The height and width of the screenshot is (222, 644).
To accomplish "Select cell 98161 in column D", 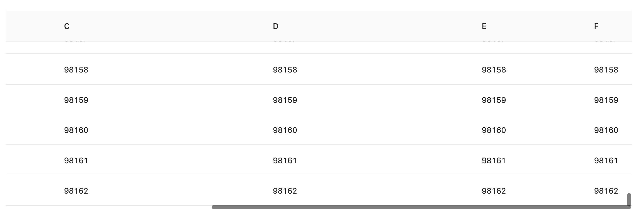I will point(285,160).
